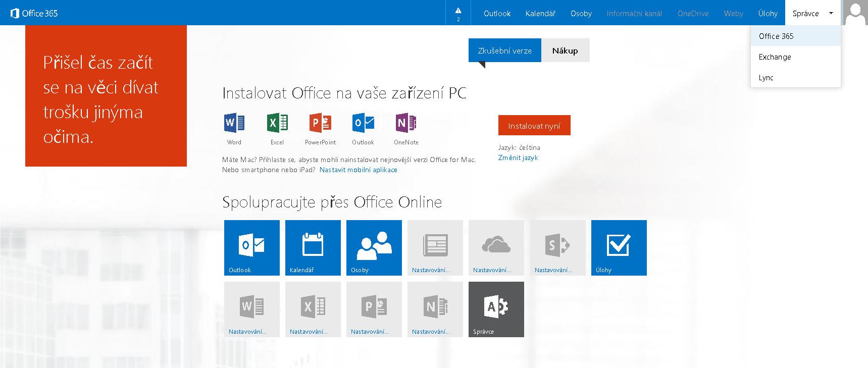868x368 pixels.
Task: Open Informační kanál in navigation
Action: pyautogui.click(x=634, y=14)
